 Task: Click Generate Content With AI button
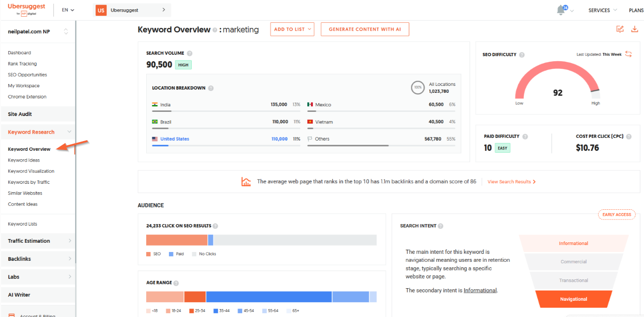[x=365, y=29]
